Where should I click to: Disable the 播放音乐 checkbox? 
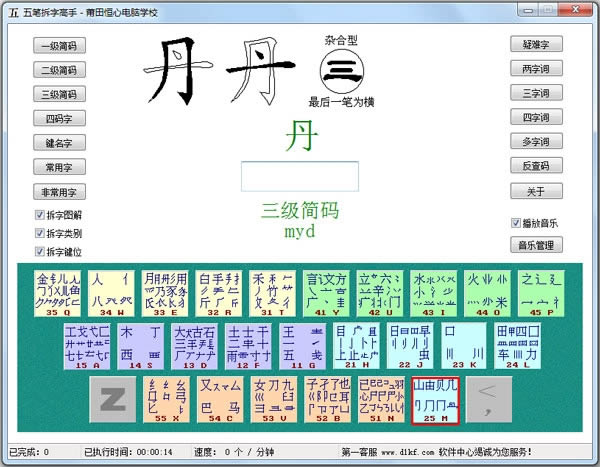(x=516, y=223)
